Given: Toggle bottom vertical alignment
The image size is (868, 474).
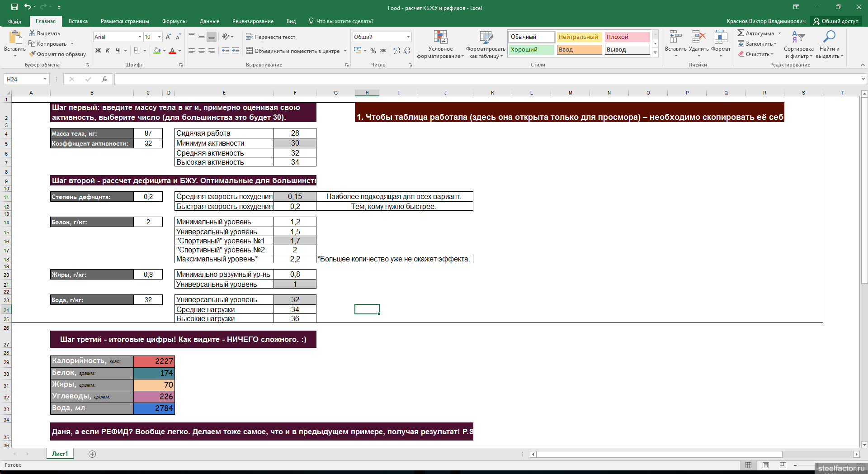Looking at the screenshot, I should 212,37.
